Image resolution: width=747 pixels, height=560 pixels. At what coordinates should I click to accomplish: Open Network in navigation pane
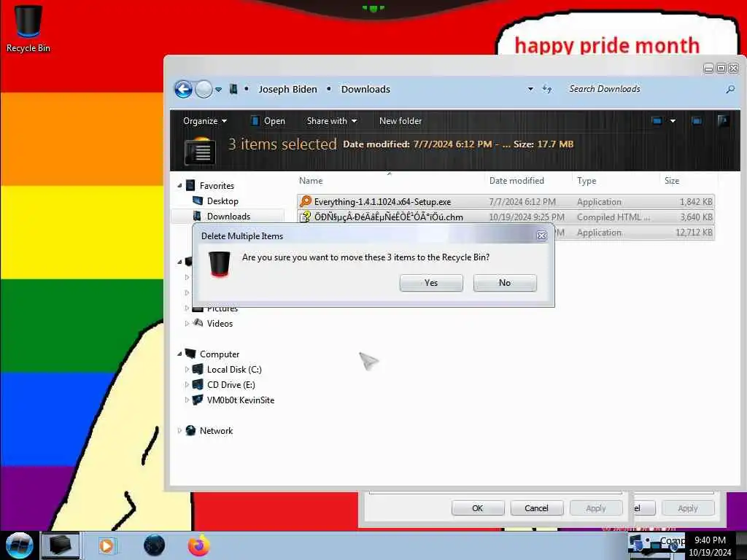click(216, 430)
